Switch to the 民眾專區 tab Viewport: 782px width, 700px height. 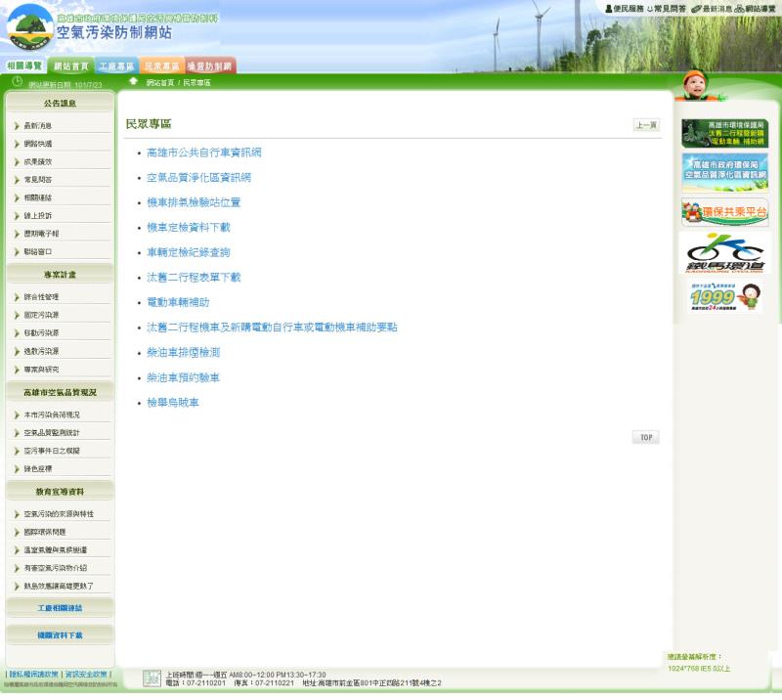(161, 66)
